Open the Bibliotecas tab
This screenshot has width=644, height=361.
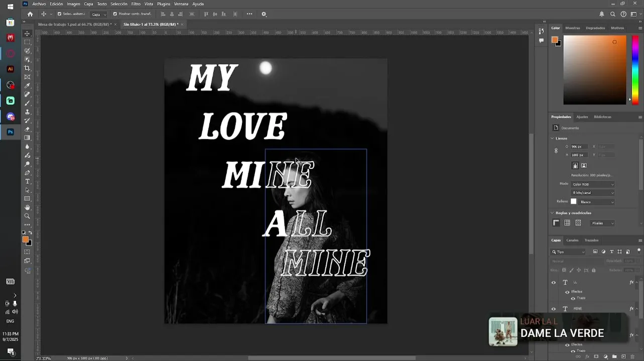click(602, 117)
